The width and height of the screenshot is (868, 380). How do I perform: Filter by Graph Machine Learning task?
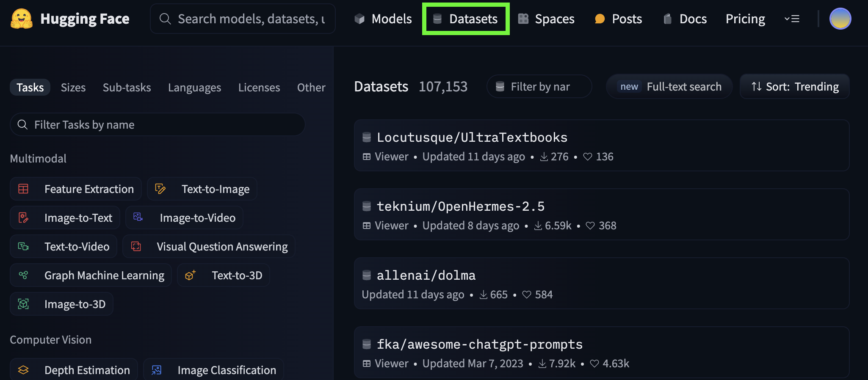pos(91,275)
